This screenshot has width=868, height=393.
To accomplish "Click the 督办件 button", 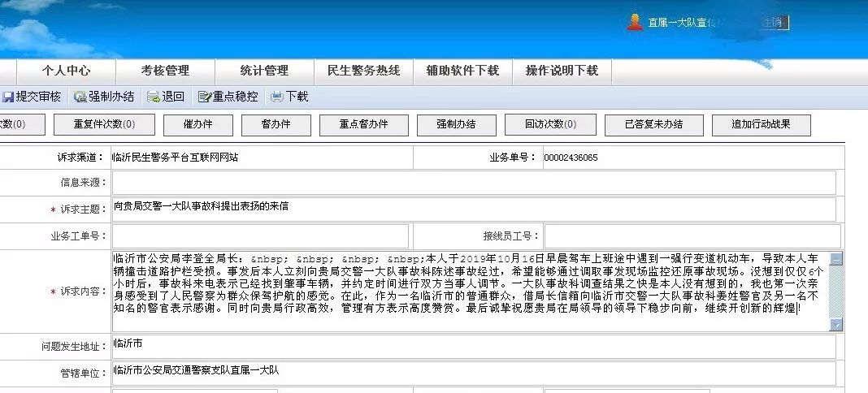I will [276, 125].
